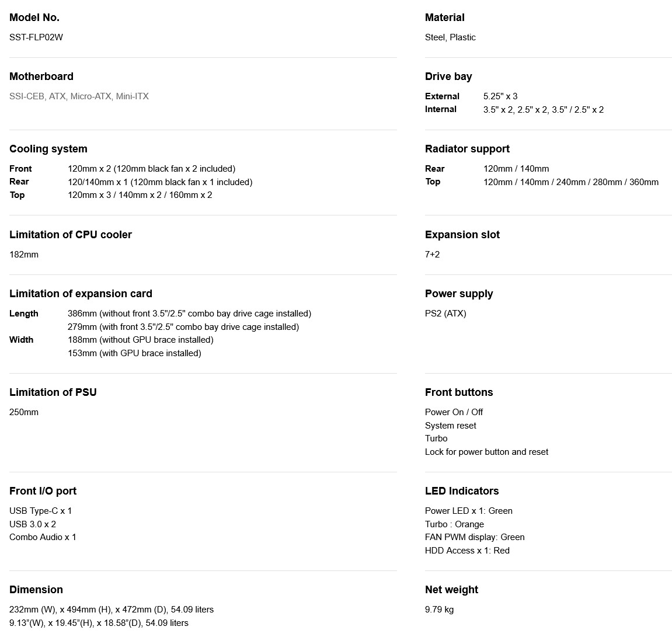Click the Dimension heading
The image size is (672, 637).
(x=36, y=590)
